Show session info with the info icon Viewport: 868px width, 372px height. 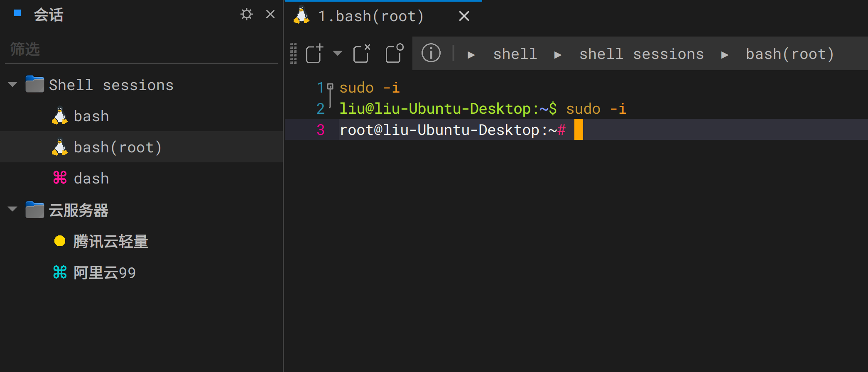click(431, 54)
